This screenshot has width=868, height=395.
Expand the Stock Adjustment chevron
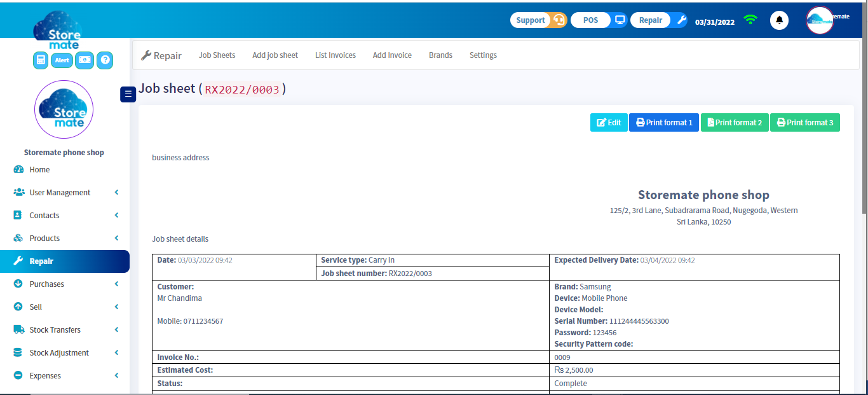pyautogui.click(x=116, y=352)
